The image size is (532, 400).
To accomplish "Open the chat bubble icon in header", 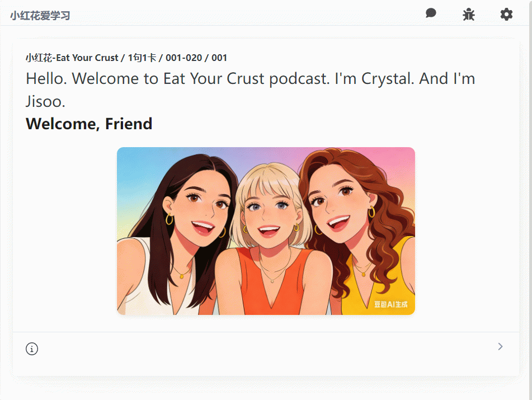I will (431, 13).
